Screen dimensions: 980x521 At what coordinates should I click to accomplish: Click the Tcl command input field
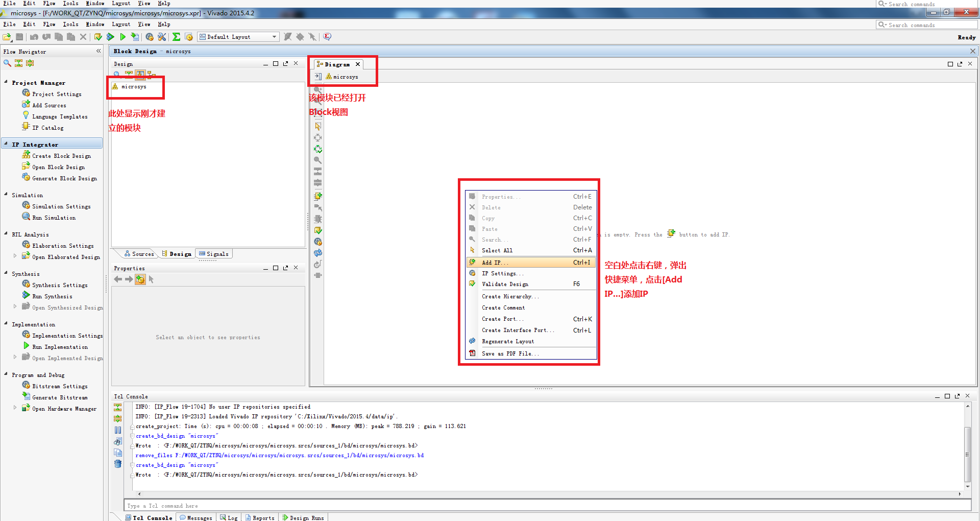[x=547, y=506]
